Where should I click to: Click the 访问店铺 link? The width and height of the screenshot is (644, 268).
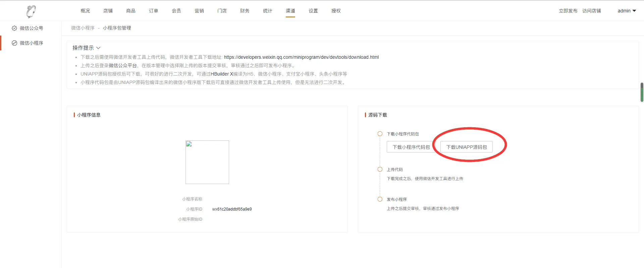tap(591, 11)
